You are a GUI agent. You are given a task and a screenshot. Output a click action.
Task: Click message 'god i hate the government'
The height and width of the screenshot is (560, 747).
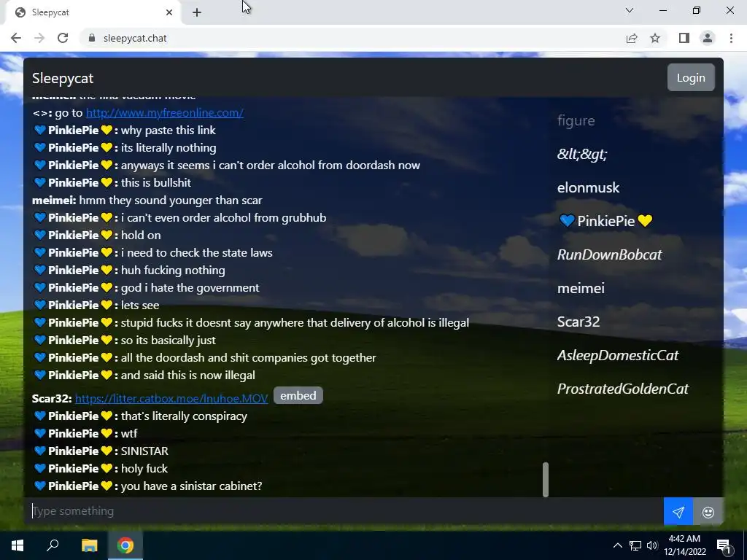coord(190,287)
